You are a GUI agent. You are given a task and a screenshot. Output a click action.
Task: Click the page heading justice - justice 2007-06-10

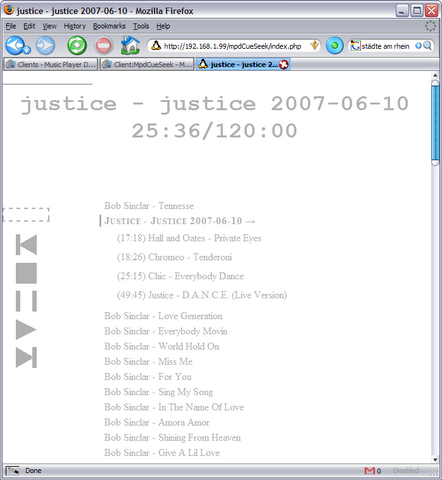click(215, 104)
